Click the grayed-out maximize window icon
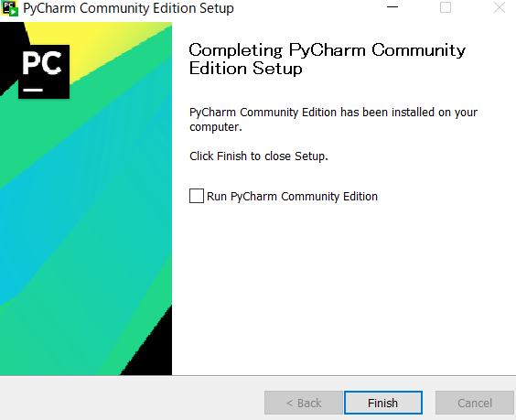The image size is (516, 420). tap(446, 7)
